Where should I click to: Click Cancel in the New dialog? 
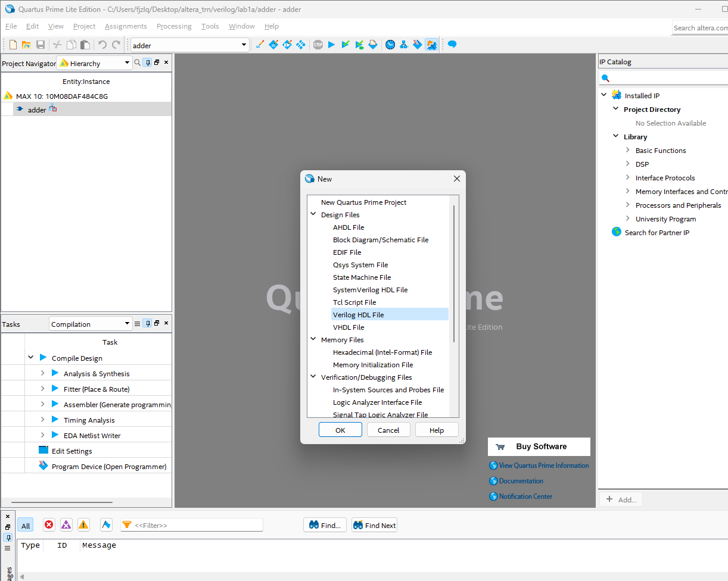coord(388,430)
